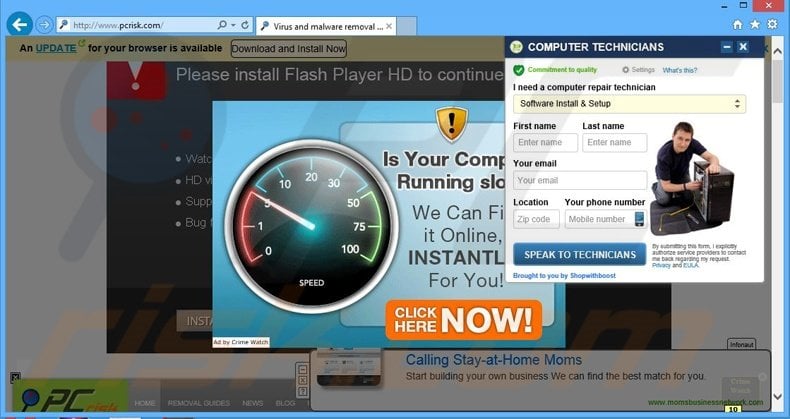Image resolution: width=790 pixels, height=419 pixels.
Task: Click the 'SPEAK TO TECHNICIANS' button
Action: coord(580,254)
